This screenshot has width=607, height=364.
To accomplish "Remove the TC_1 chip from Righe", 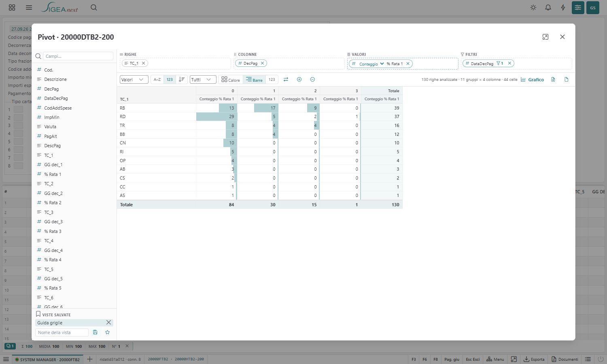I will [143, 63].
